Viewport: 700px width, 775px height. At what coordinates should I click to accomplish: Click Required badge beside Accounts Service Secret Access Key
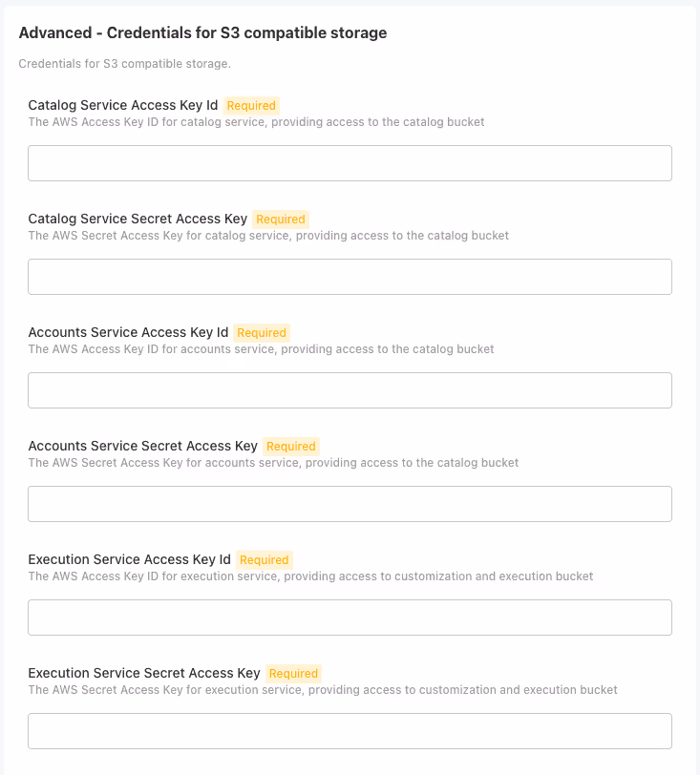291,447
